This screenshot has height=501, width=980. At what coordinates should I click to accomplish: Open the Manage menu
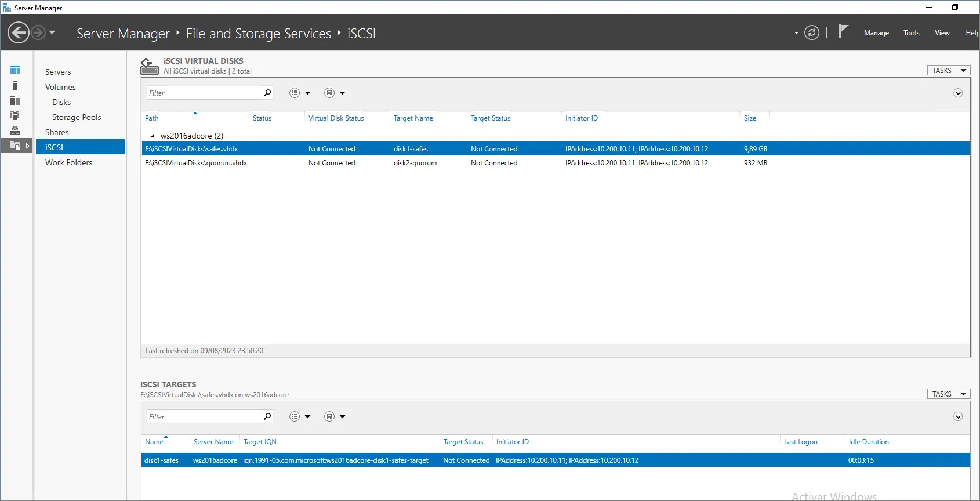(876, 33)
